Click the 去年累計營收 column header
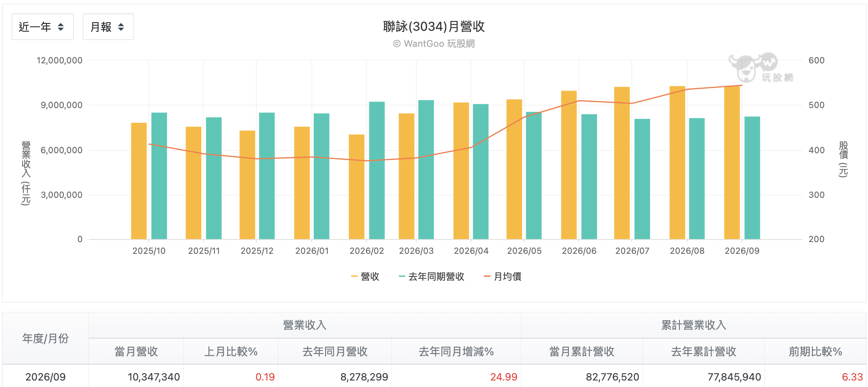Viewport: 868px width, 387px height. 704,351
